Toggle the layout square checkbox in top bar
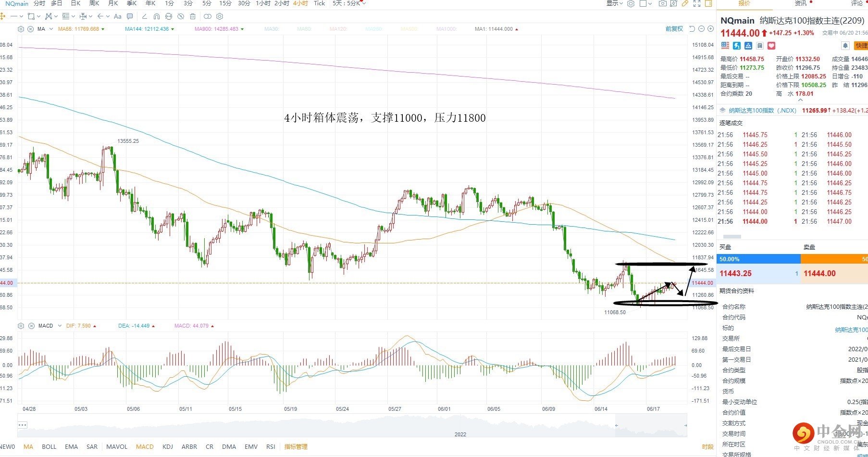This screenshot has height=457, width=868. point(643,3)
